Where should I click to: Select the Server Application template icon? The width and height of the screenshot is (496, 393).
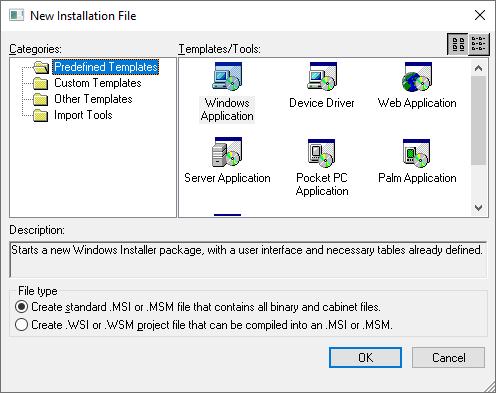(227, 152)
